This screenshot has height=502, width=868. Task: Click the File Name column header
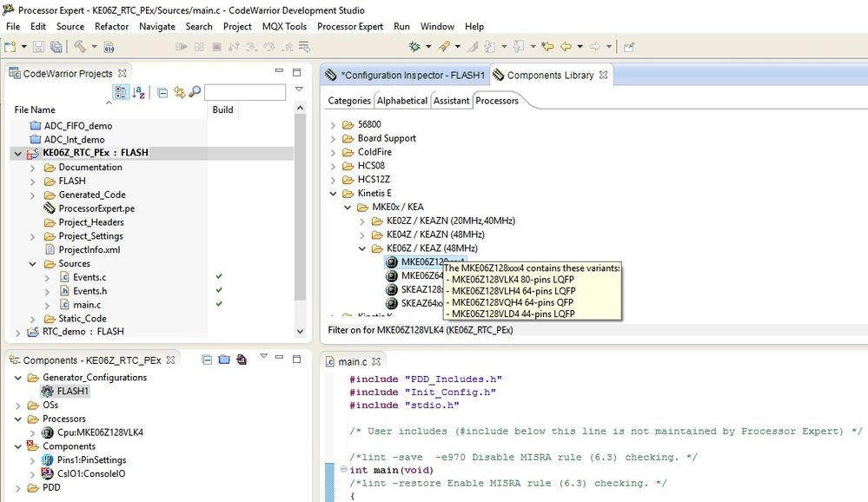point(35,110)
